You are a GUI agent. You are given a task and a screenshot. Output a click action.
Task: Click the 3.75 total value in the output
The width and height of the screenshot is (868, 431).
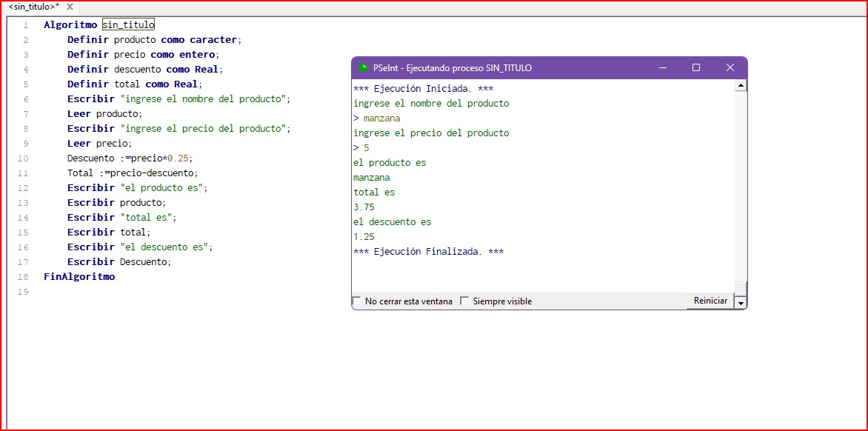coord(364,207)
